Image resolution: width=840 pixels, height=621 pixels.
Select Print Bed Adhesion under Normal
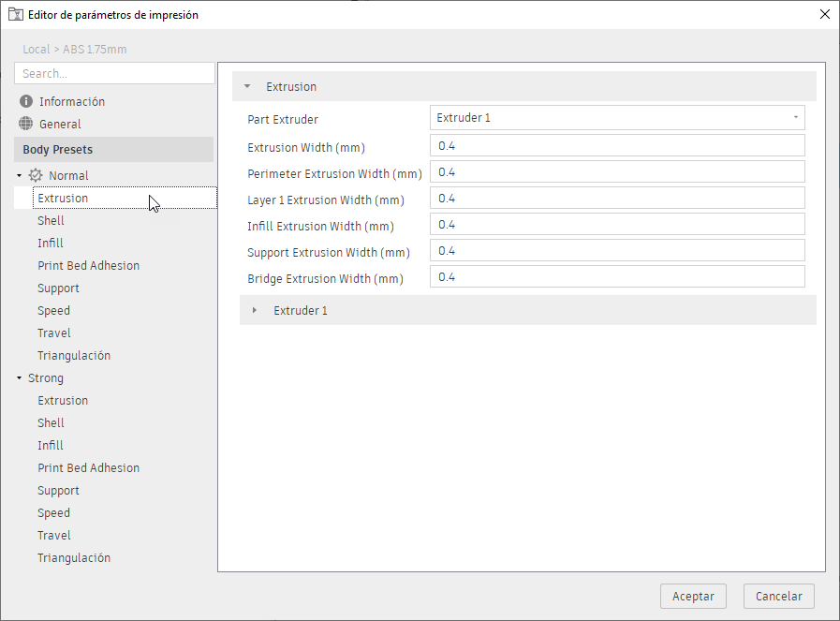tap(88, 266)
